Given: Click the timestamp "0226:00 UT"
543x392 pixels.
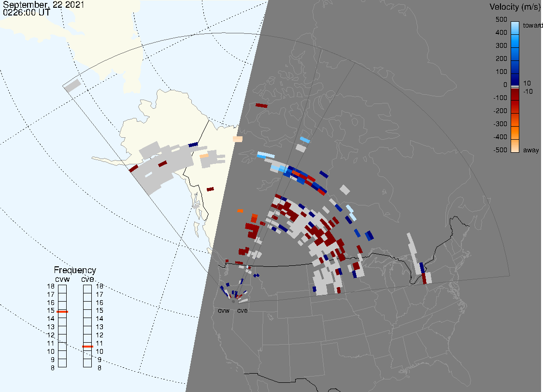Looking at the screenshot, I should pos(26,13).
